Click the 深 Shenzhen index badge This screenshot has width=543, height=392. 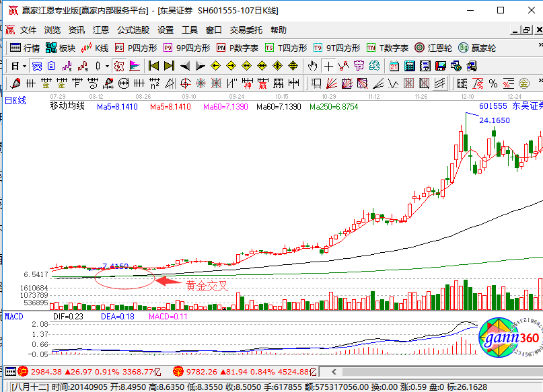(x=178, y=372)
